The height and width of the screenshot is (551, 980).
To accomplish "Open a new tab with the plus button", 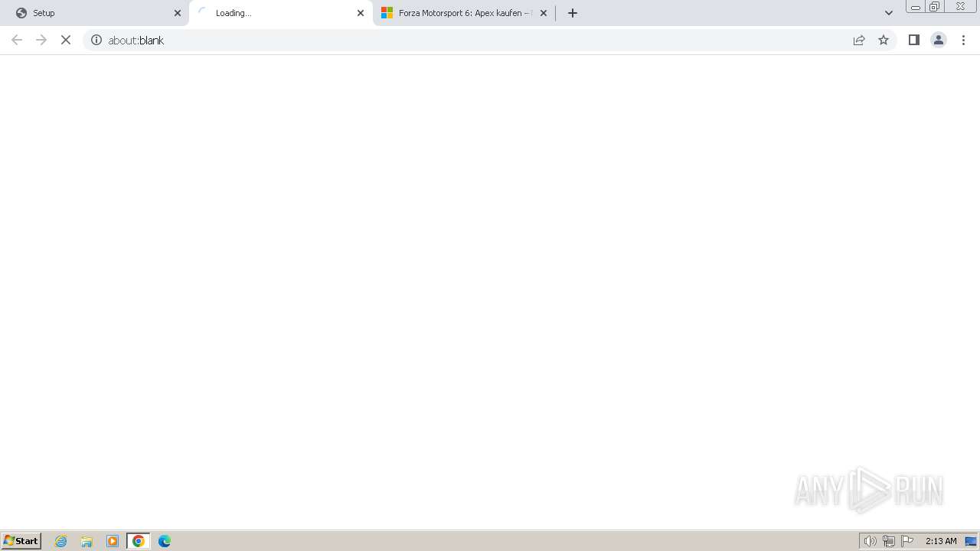I will 573,13.
